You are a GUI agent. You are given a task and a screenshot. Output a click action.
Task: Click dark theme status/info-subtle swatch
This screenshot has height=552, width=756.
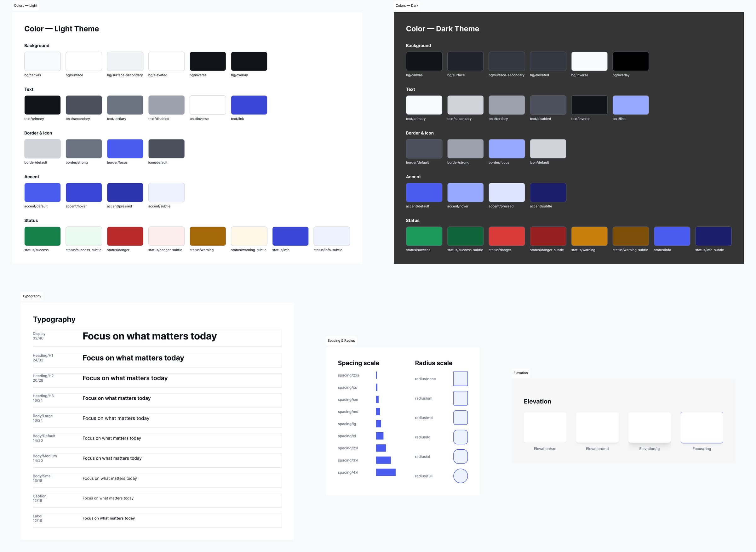pyautogui.click(x=713, y=236)
